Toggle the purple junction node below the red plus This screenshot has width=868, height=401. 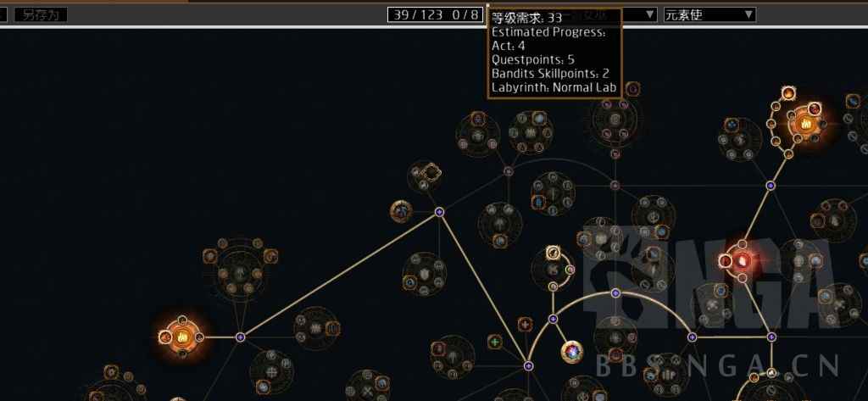click(x=528, y=366)
